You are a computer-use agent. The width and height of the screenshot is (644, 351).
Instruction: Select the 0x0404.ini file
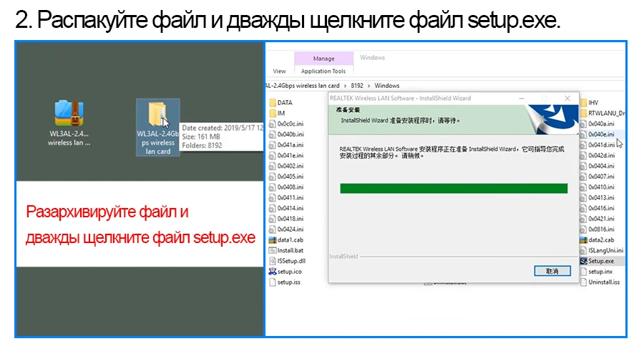(x=597, y=166)
